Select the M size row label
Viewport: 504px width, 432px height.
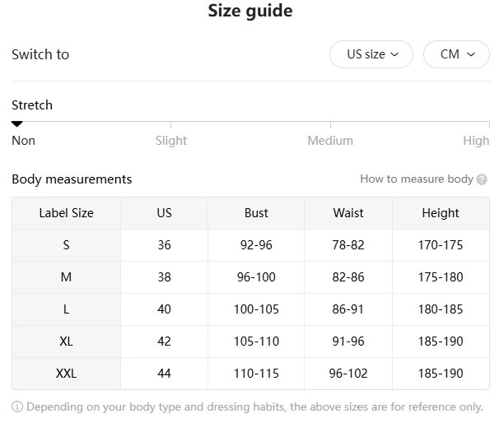click(66, 277)
